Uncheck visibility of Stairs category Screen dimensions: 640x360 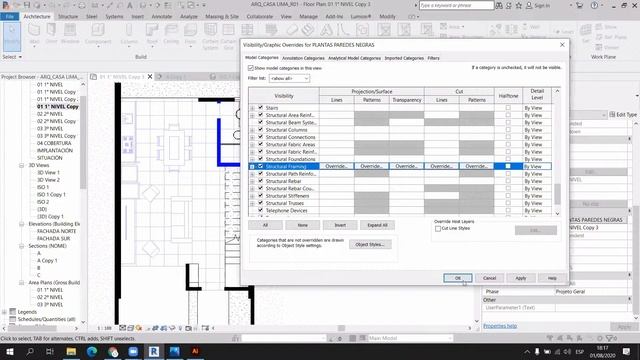260,108
